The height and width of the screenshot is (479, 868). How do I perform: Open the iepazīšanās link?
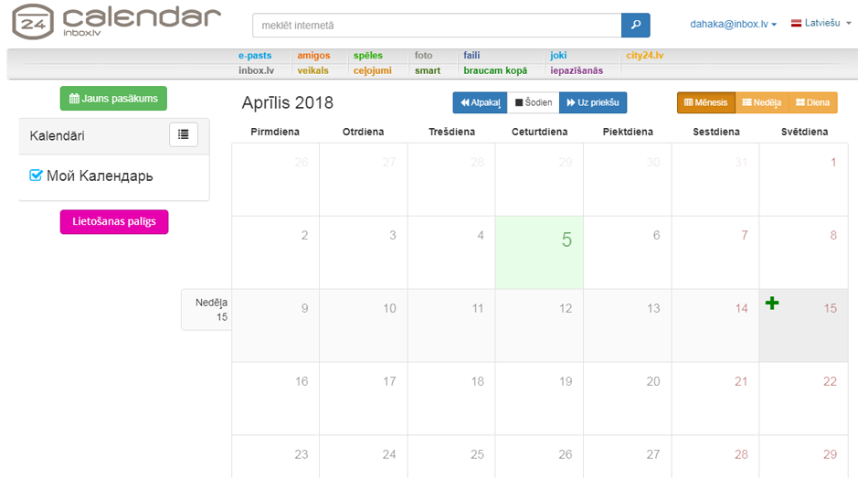coord(577,70)
